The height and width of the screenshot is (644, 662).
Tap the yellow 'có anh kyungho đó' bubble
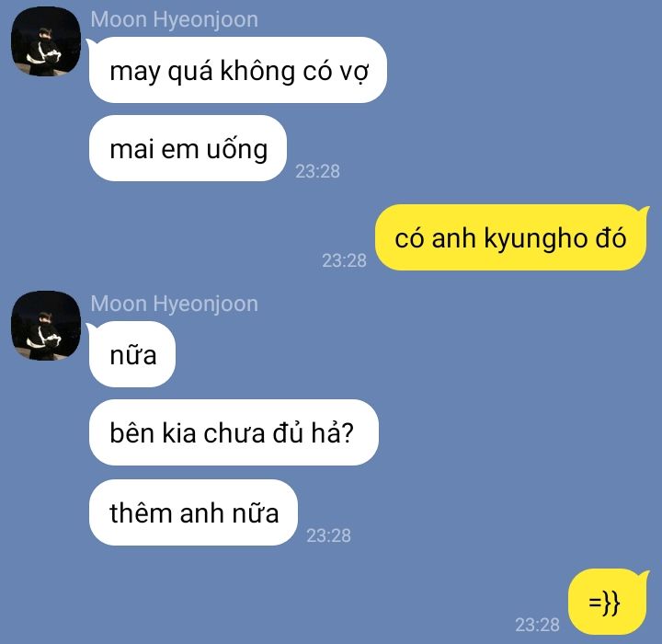[511, 237]
